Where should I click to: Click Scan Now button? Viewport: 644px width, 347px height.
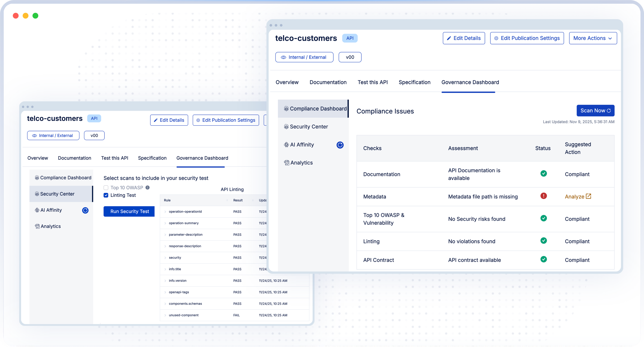click(595, 111)
